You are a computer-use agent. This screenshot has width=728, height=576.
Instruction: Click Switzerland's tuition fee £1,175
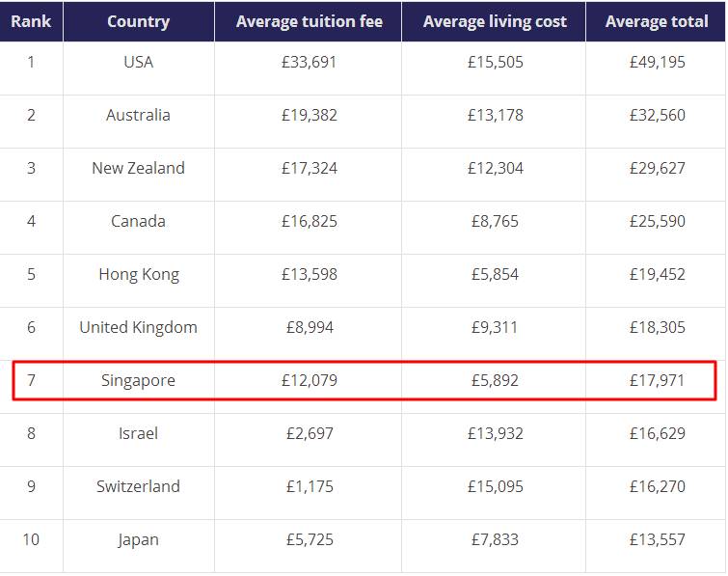tap(310, 486)
